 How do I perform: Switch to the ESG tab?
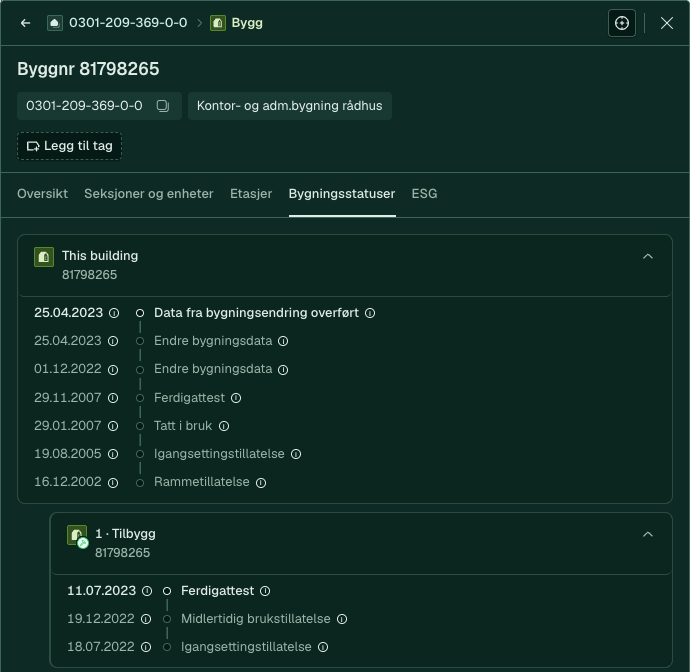(x=424, y=194)
